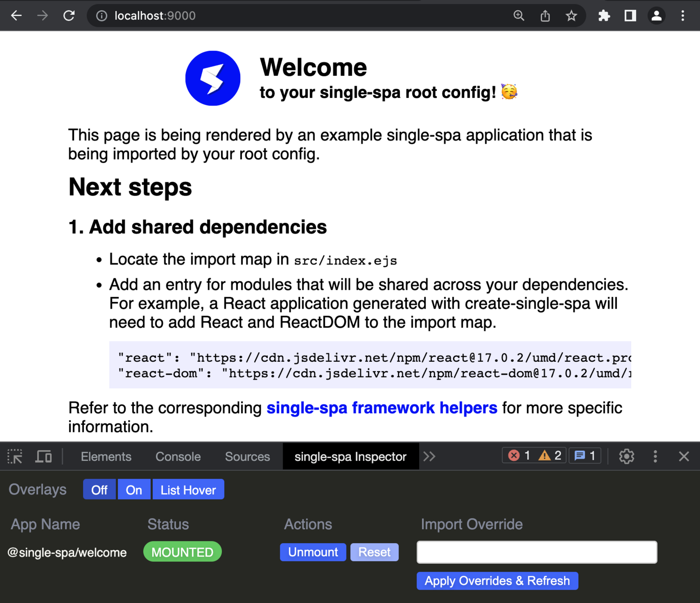The width and height of the screenshot is (700, 603).
Task: Open the profile avatar icon
Action: pos(656,16)
